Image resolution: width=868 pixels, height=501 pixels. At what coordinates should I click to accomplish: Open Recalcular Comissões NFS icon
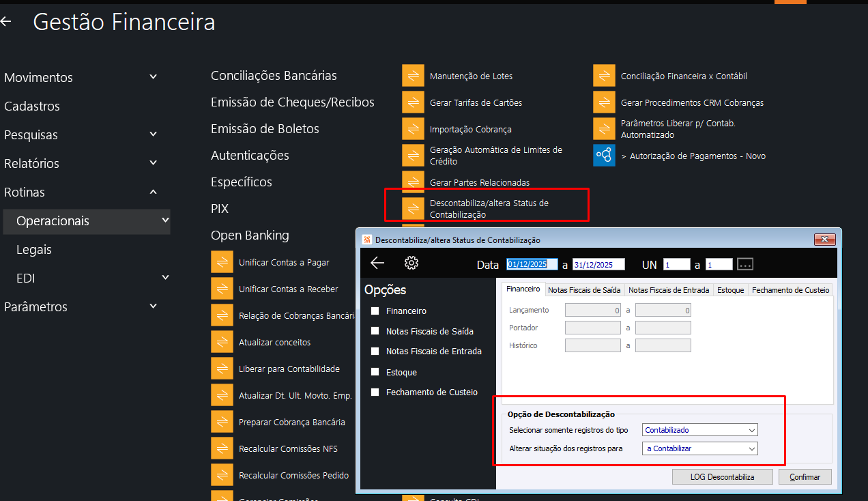click(222, 448)
